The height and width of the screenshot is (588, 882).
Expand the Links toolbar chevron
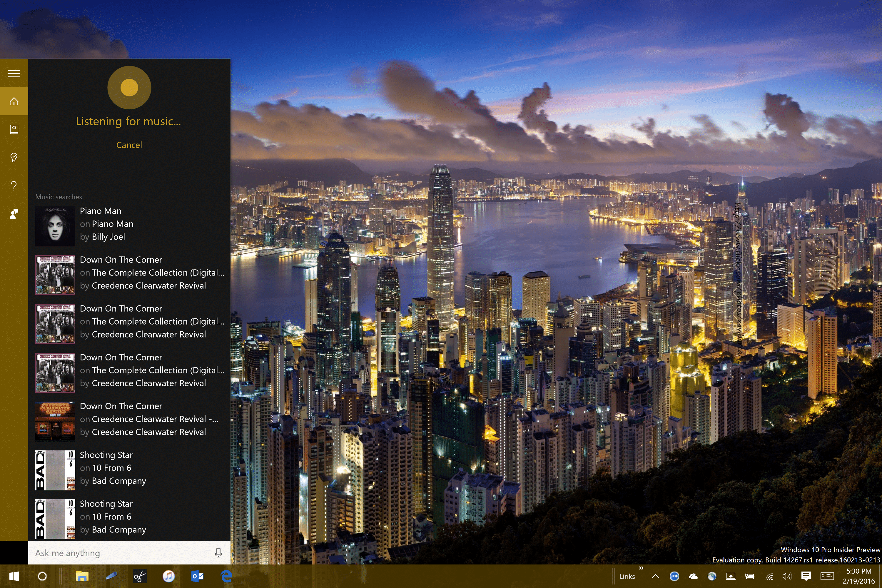tap(641, 568)
